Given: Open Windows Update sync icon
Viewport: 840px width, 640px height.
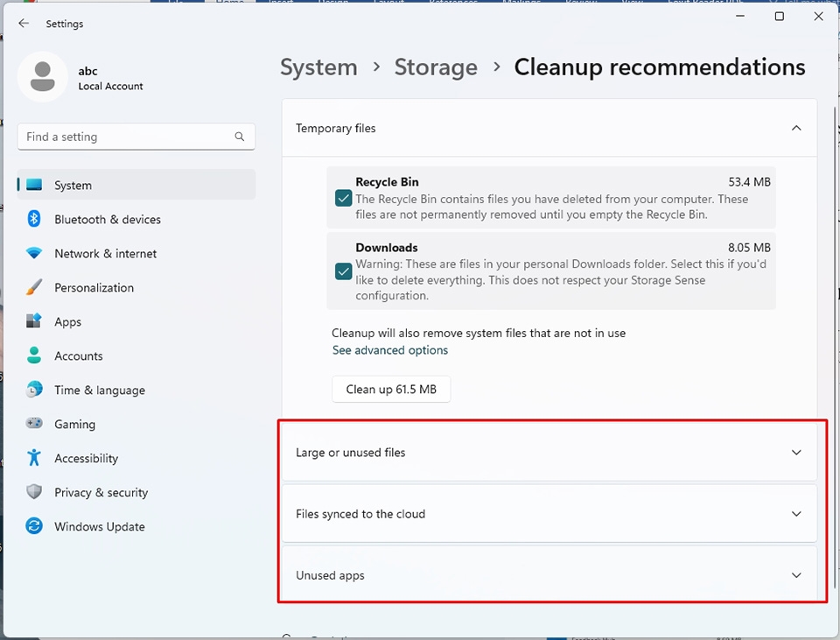Looking at the screenshot, I should coord(34,526).
